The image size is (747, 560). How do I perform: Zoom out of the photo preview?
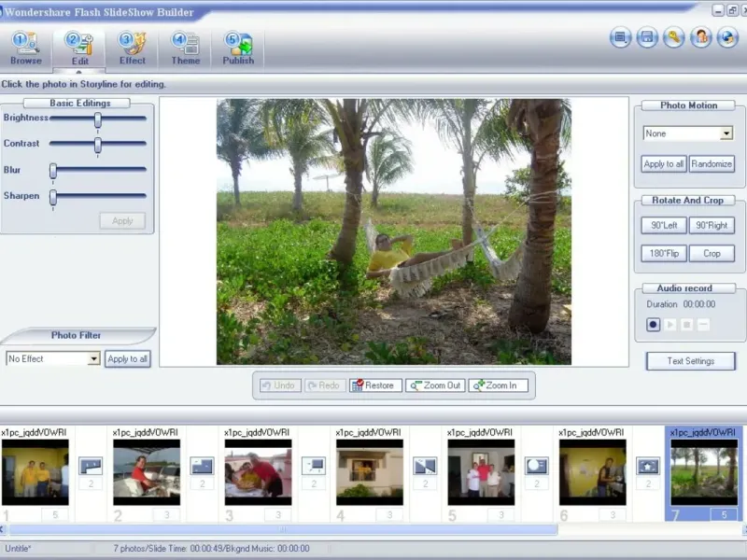point(435,385)
